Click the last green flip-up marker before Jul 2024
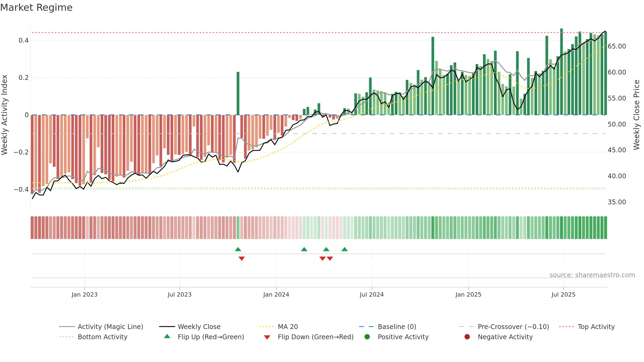This screenshot has width=644, height=362. pyautogui.click(x=345, y=249)
